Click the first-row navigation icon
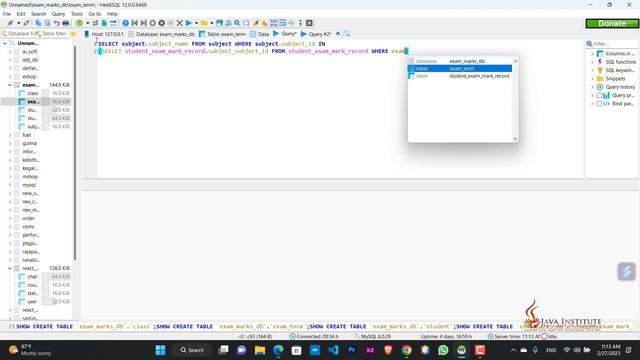Image resolution: width=640 pixels, height=360 pixels. tap(135, 23)
